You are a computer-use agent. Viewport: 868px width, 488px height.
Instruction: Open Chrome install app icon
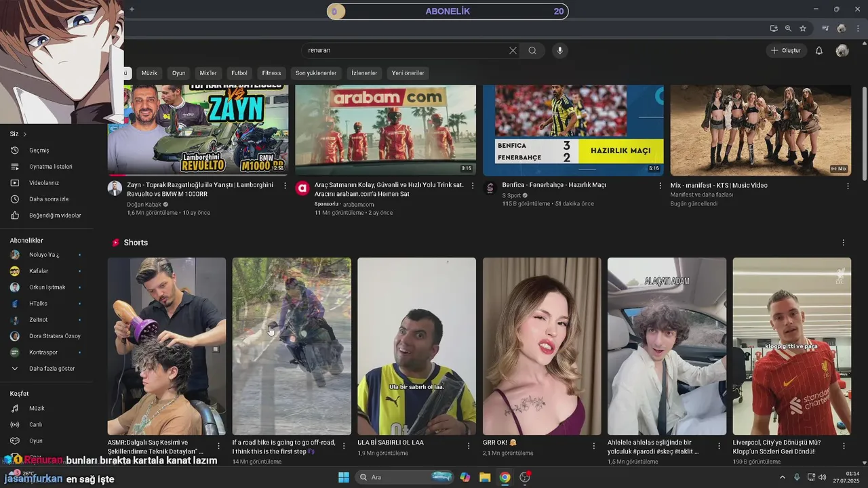tap(774, 28)
